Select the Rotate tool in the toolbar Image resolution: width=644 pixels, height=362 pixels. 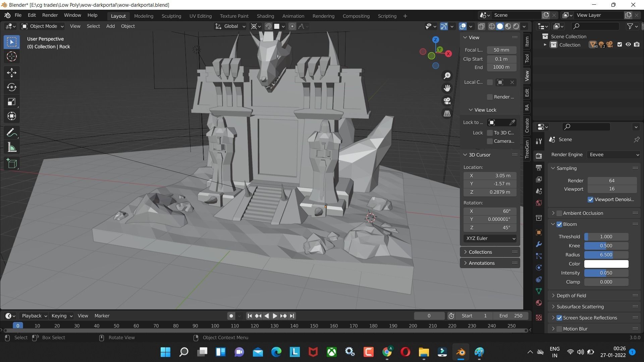[x=11, y=87]
